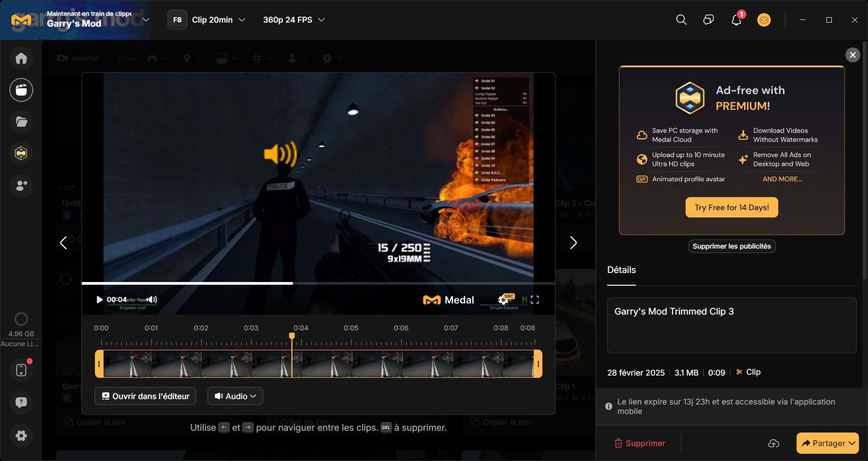Viewport: 868px width, 461px height.
Task: Click the left trim handle of timeline
Action: click(99, 364)
